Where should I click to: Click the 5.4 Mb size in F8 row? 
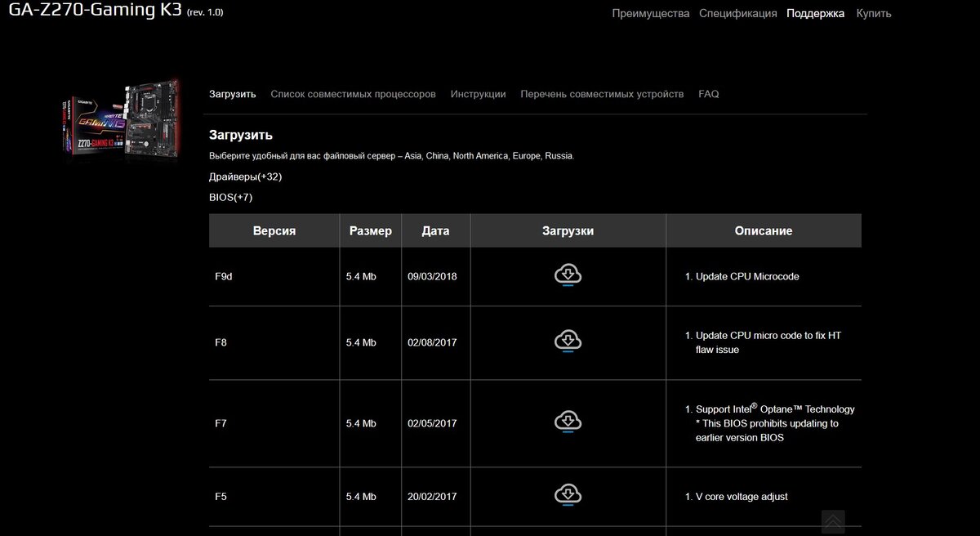(361, 342)
